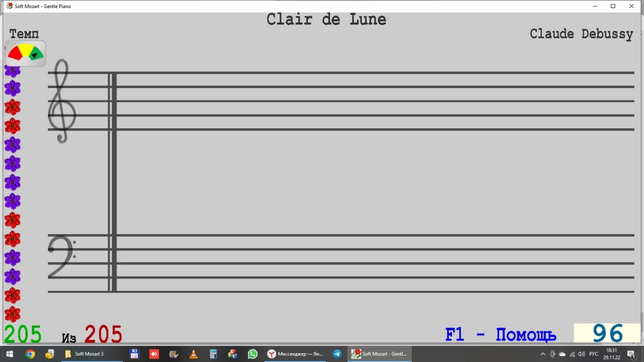
Task: Minimize the Soft Mozart - Gentle Piano window
Action: click(x=595, y=6)
